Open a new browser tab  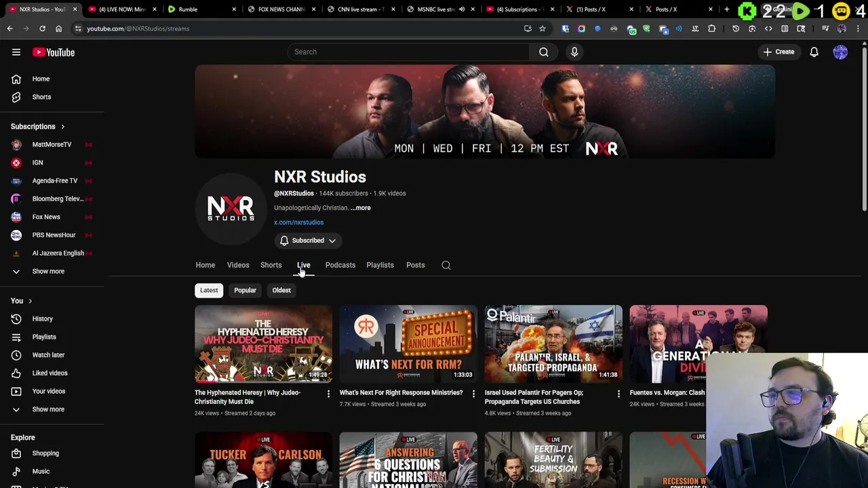[x=726, y=9]
